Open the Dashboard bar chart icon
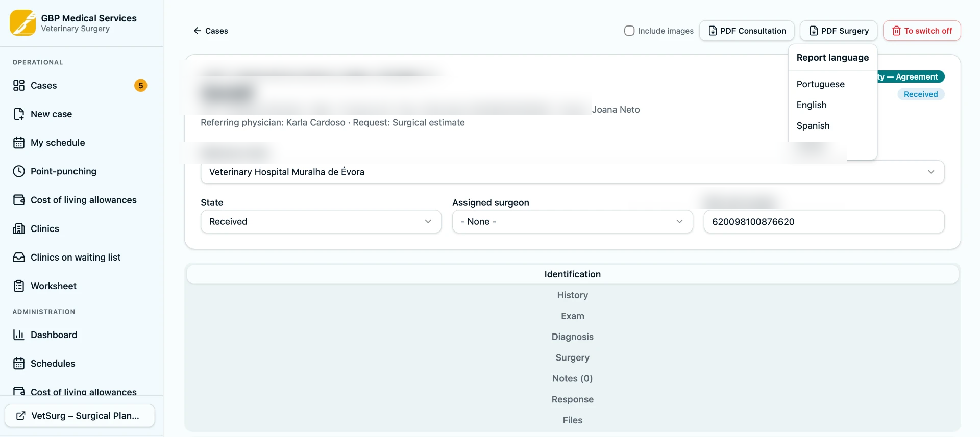This screenshot has height=437, width=980. click(19, 335)
